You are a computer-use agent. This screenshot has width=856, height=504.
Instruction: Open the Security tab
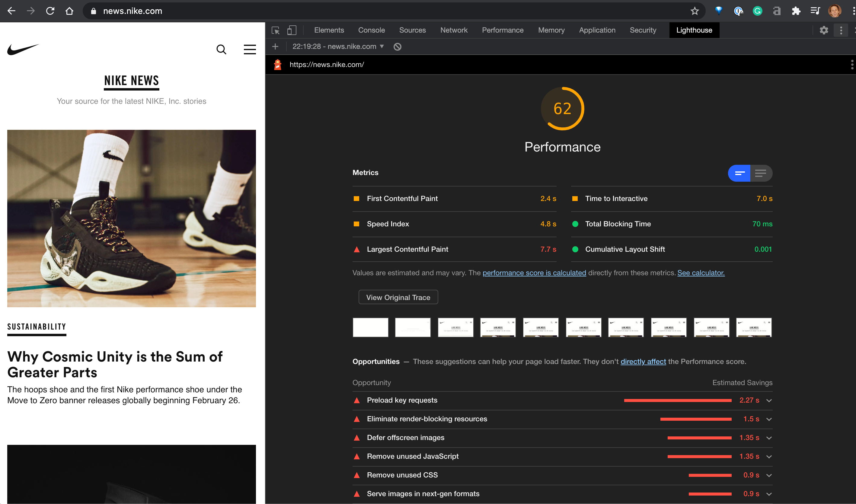(643, 30)
